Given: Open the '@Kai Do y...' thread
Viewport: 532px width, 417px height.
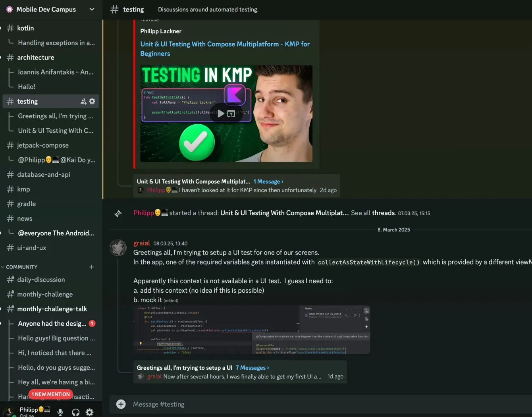Looking at the screenshot, I should point(56,160).
